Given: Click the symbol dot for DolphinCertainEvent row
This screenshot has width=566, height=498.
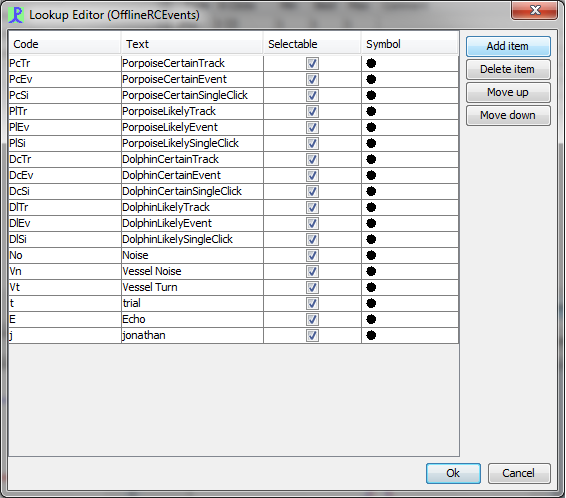Looking at the screenshot, I should point(371,175).
